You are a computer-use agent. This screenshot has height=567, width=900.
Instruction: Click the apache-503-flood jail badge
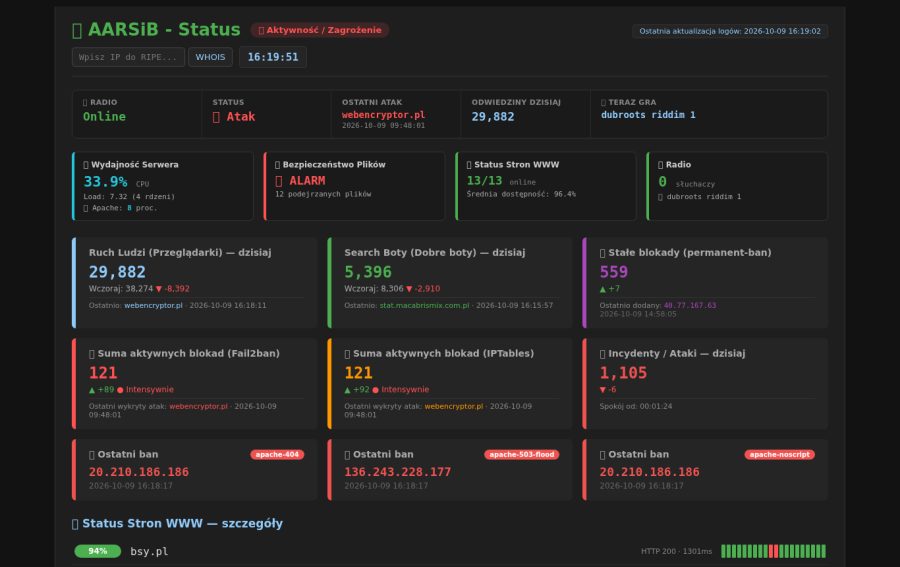click(521, 455)
